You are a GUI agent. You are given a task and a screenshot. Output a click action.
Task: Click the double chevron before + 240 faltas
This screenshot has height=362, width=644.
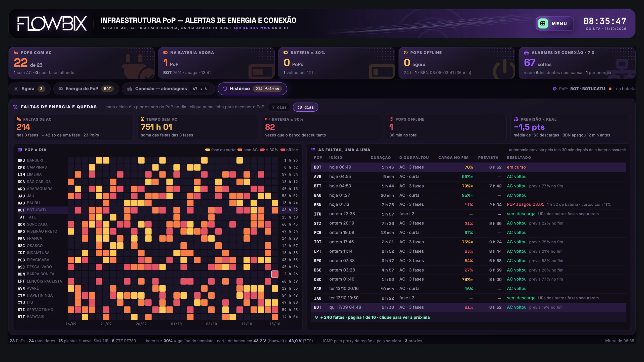tap(316, 317)
